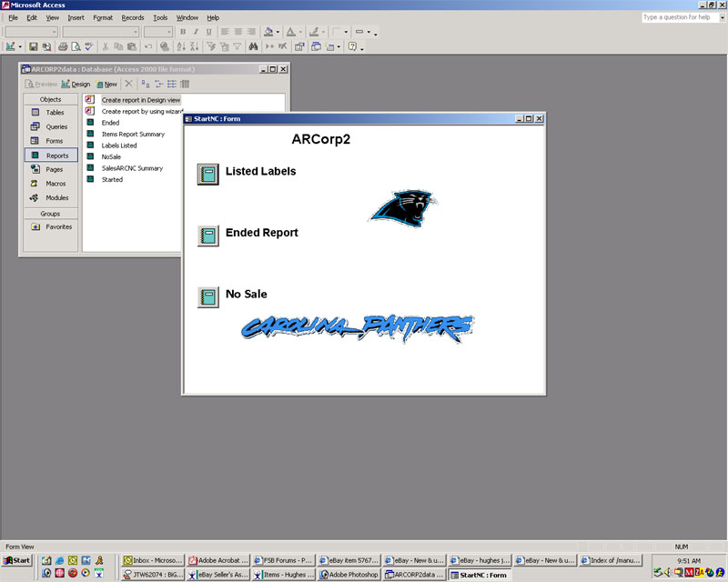Open the Records menu
This screenshot has height=582, width=728.
[133, 17]
